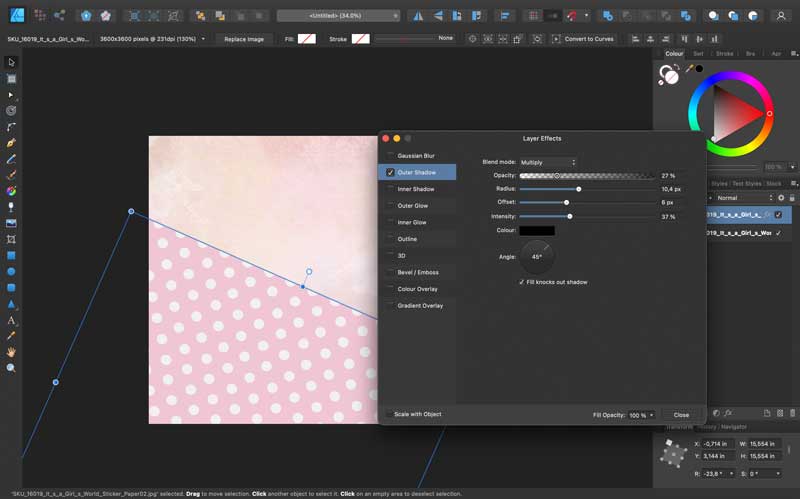Click the delete layer trash icon

pyautogui.click(x=792, y=413)
